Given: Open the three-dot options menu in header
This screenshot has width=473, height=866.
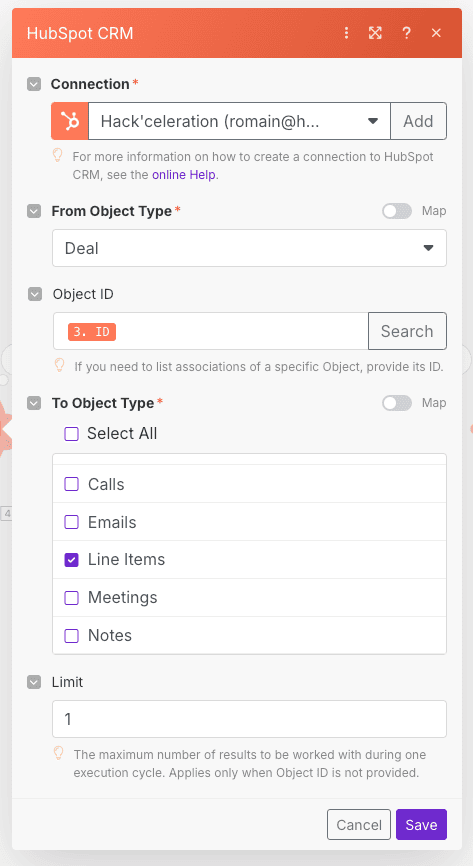Looking at the screenshot, I should point(346,33).
